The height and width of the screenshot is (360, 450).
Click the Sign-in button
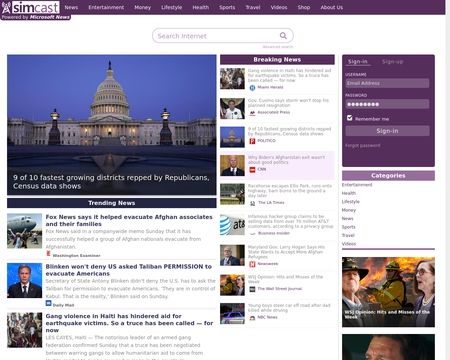pos(387,131)
